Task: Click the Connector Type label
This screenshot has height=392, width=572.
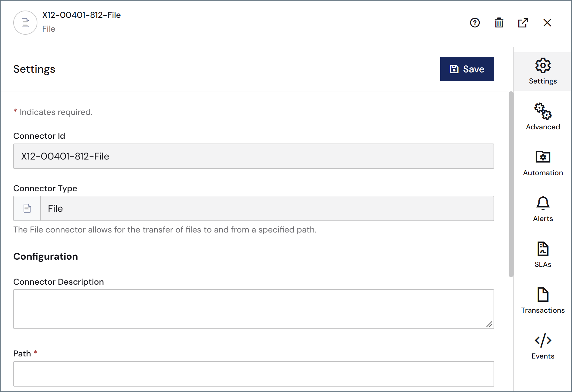Action: click(x=45, y=188)
